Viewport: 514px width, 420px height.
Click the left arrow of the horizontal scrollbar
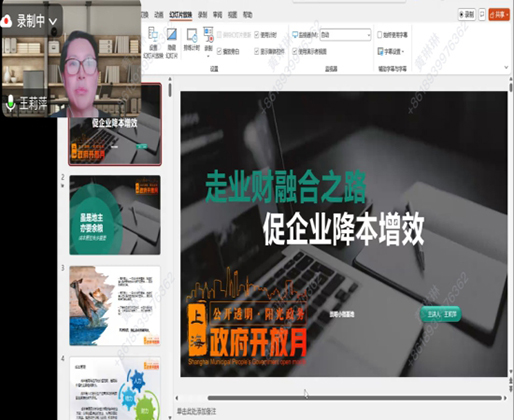tap(177, 398)
